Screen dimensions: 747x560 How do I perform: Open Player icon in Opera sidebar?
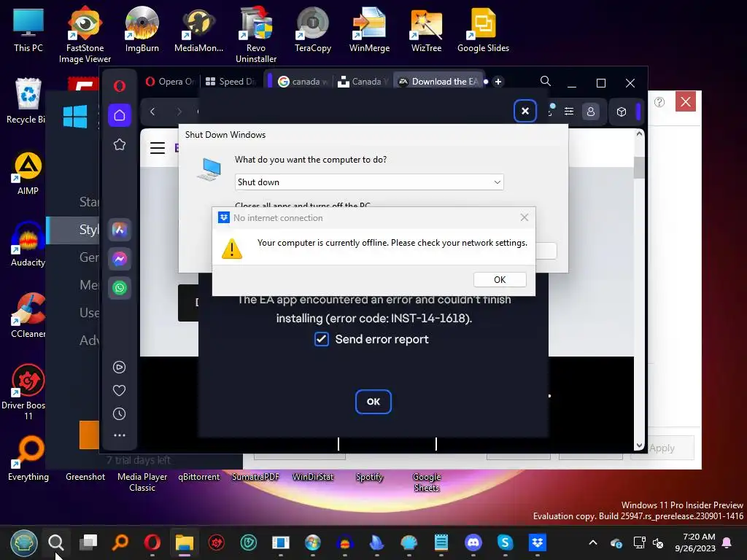pyautogui.click(x=119, y=367)
